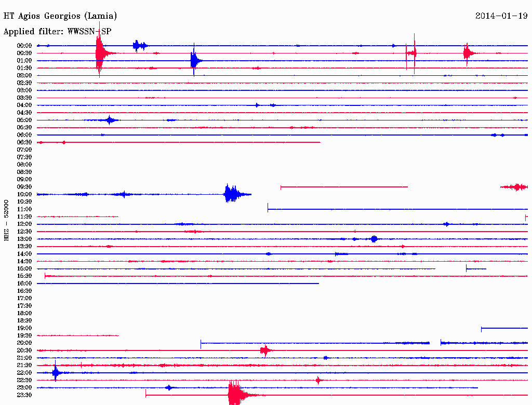Click the HHZ - 52000 channel label
Image resolution: width=532 pixels, height=405 pixels.
pyautogui.click(x=6, y=221)
